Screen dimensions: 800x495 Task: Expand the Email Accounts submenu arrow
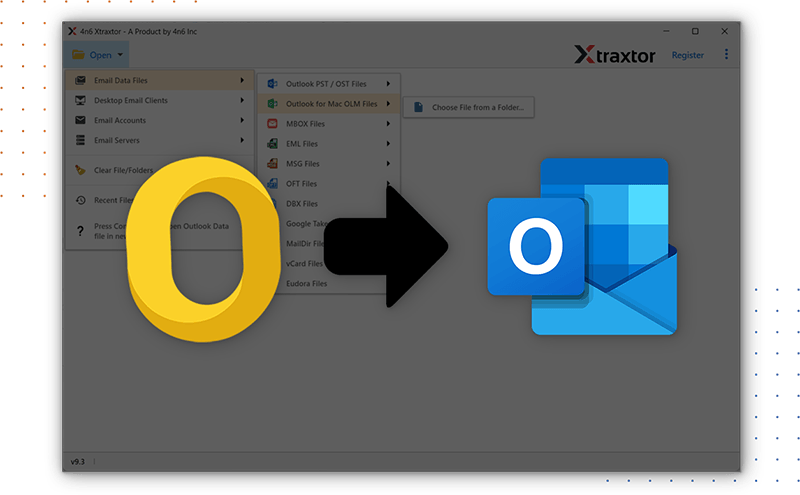pos(242,120)
